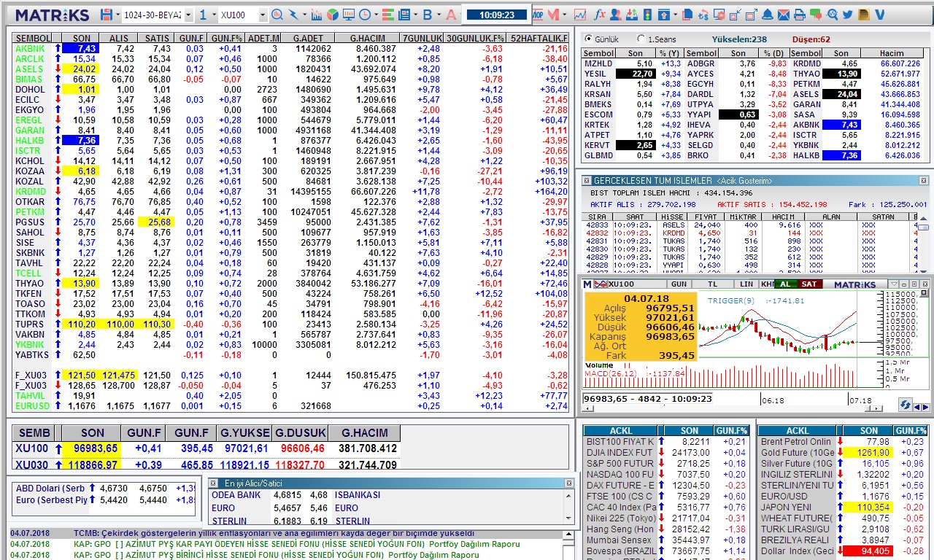Click the blue V icon in toolbar

(x=880, y=15)
